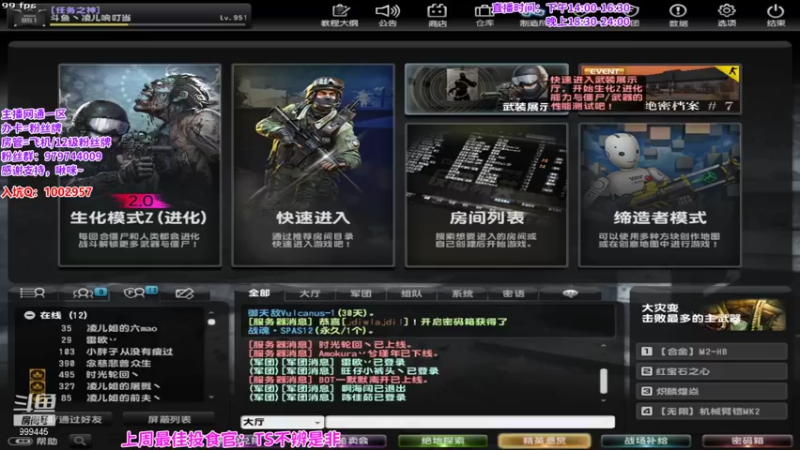
Task: Click chat log scroll up arrow
Action: (x=604, y=345)
